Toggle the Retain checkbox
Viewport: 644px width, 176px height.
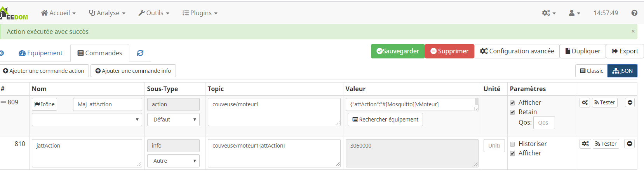point(512,112)
